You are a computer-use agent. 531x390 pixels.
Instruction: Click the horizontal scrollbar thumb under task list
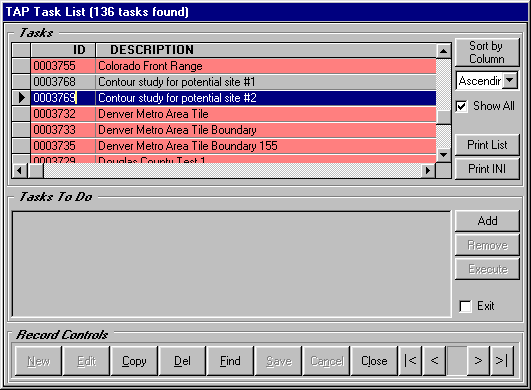click(x=36, y=170)
